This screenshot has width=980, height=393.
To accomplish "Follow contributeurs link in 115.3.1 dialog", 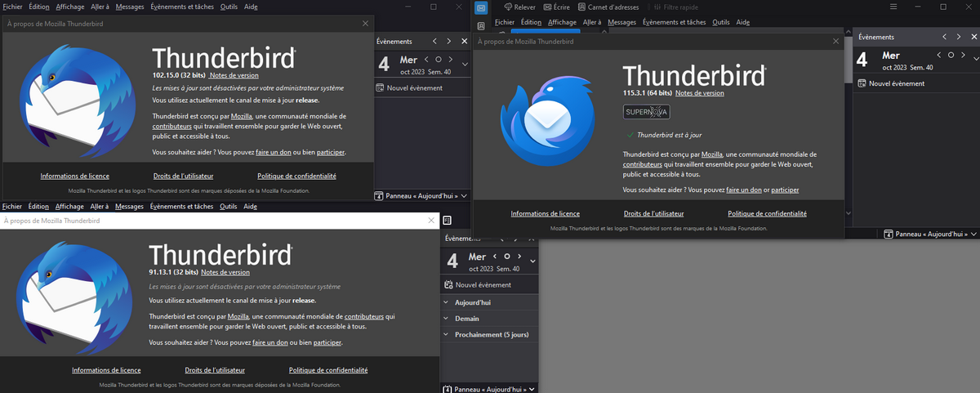I will (642, 164).
